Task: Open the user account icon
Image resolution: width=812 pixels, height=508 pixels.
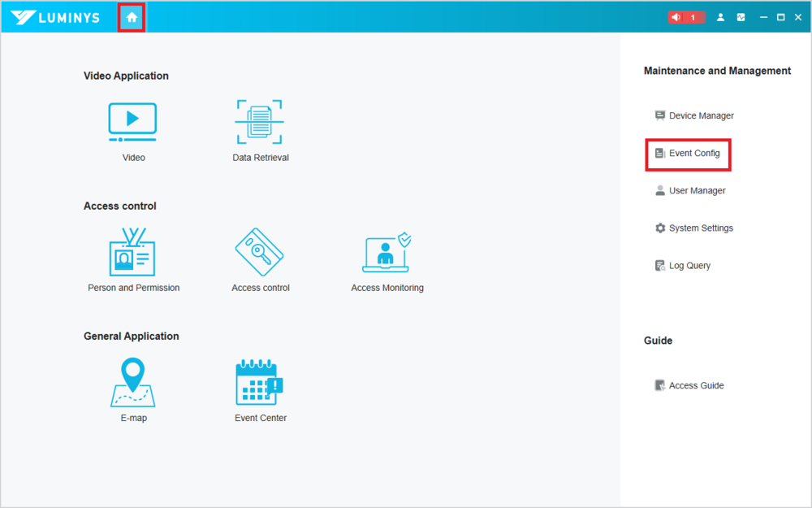Action: tap(720, 17)
